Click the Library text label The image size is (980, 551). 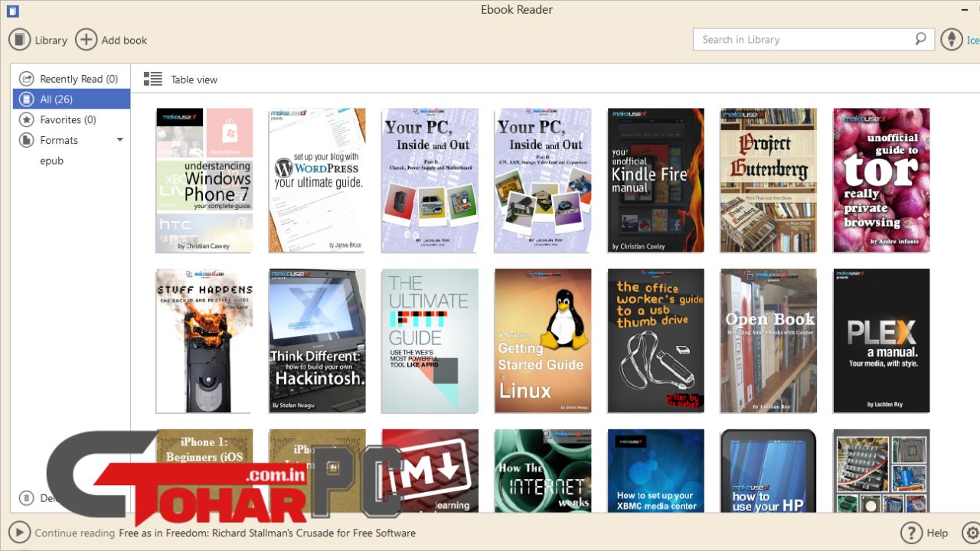51,41
